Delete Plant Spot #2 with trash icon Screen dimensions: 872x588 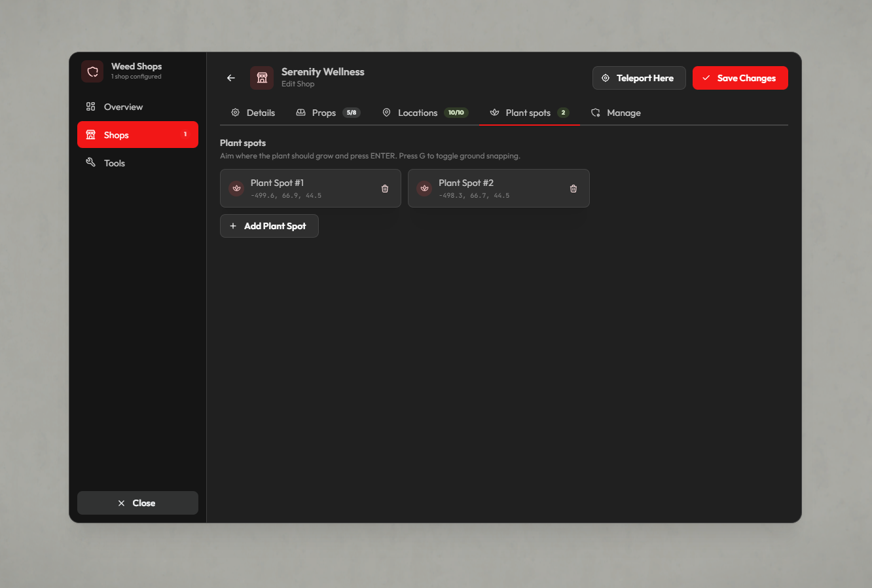click(x=573, y=189)
